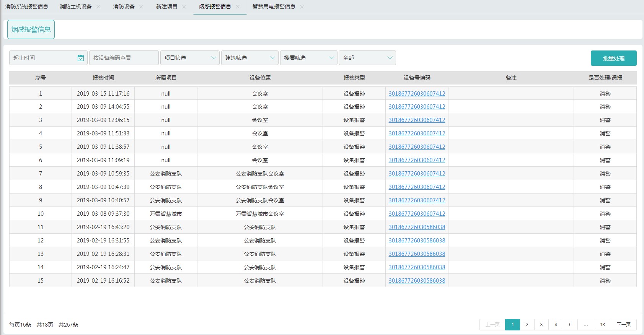Focus the 按设备编码查看 search field
The image size is (644, 335).
coord(124,58)
